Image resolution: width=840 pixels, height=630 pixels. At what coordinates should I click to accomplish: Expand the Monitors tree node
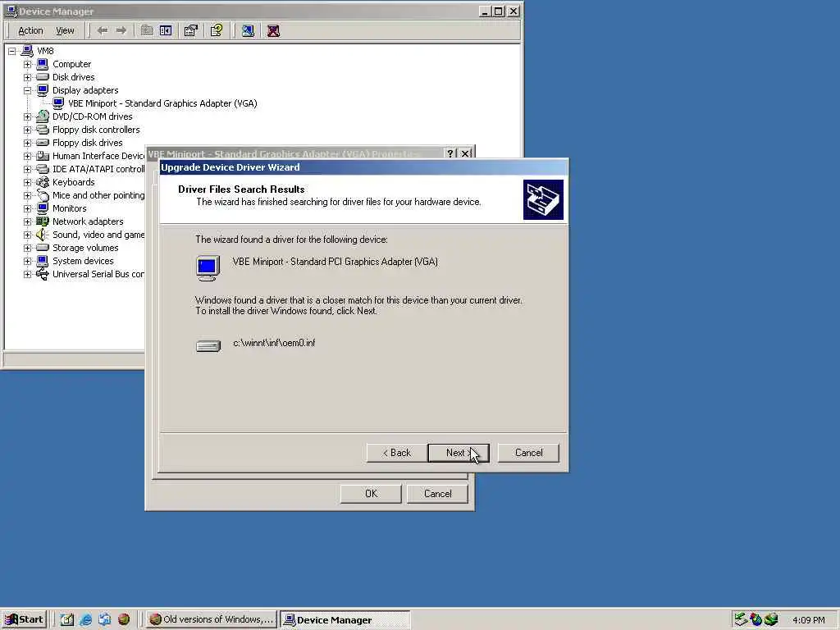click(x=27, y=209)
